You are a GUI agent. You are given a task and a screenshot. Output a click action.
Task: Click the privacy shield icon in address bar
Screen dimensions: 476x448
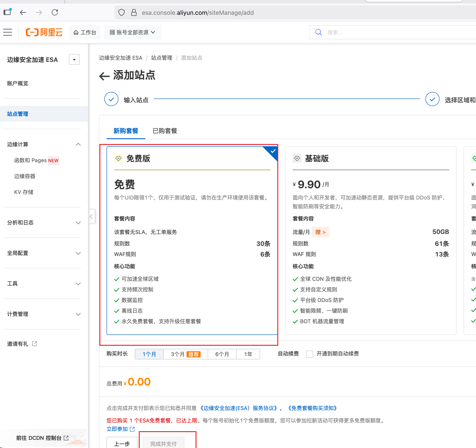click(122, 12)
